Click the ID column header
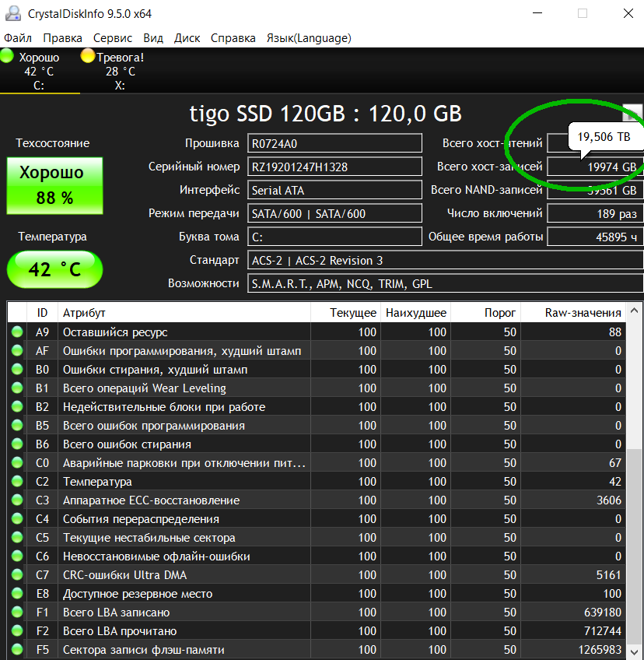The image size is (644, 660). coord(42,313)
